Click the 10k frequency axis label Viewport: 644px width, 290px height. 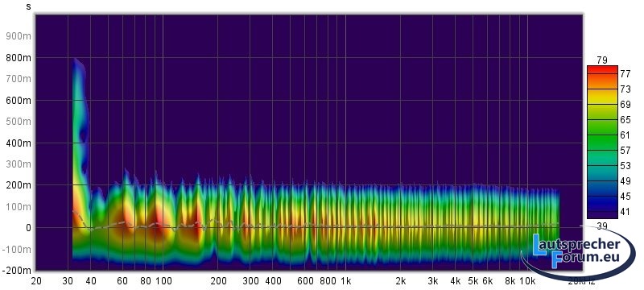(x=527, y=281)
